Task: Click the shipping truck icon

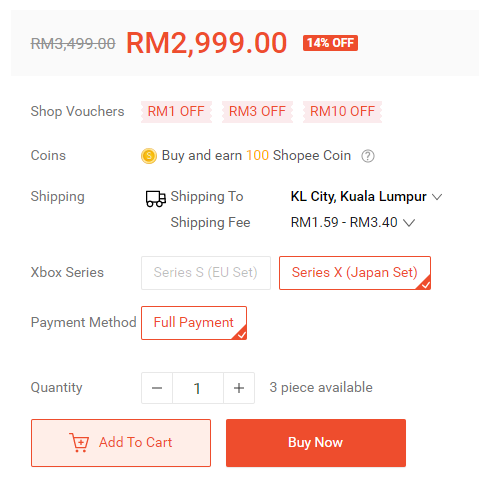Action: 156,198
